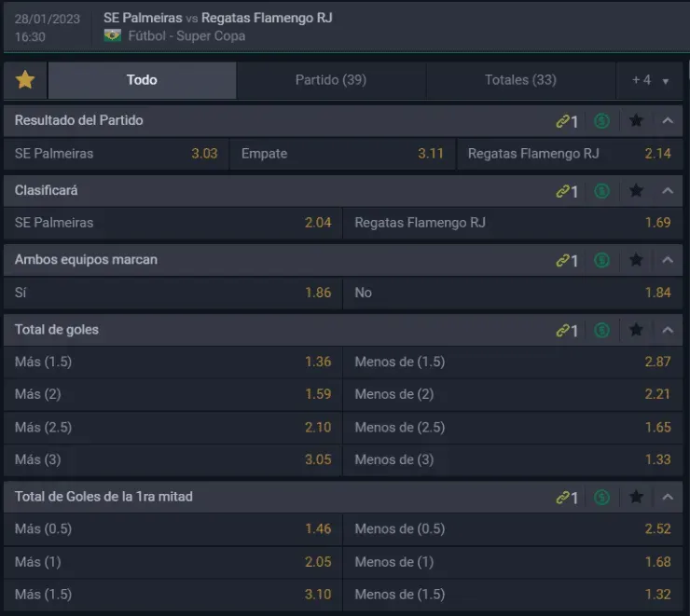The width and height of the screenshot is (690, 616).
Task: Open the Totales (33) tab
Action: coord(520,80)
